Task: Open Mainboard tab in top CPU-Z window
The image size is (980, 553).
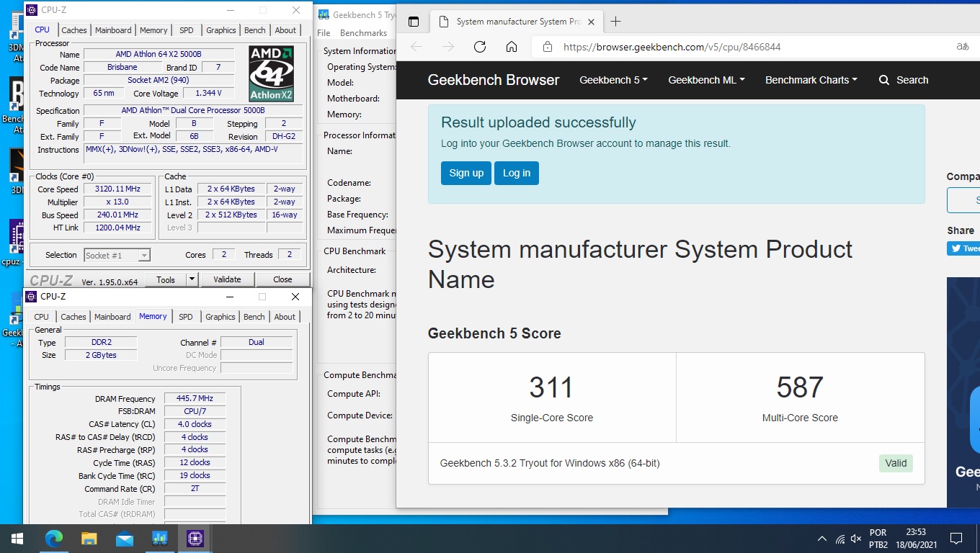Action: [113, 30]
